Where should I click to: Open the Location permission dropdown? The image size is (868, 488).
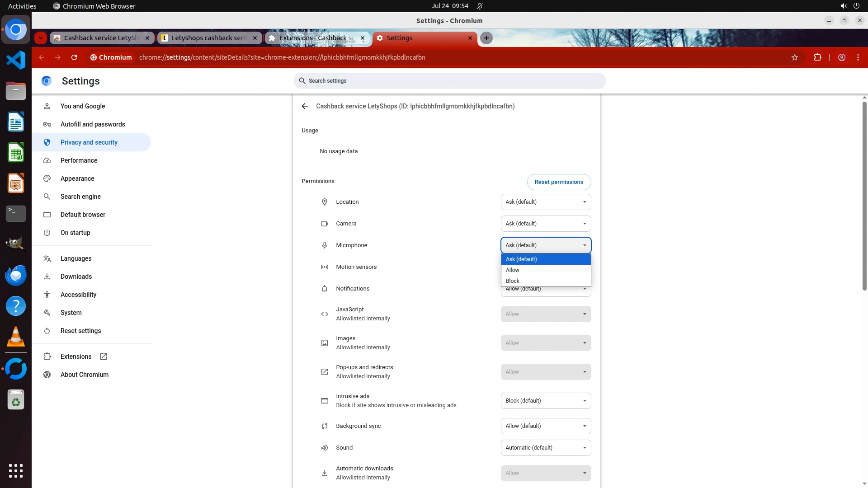tap(546, 202)
